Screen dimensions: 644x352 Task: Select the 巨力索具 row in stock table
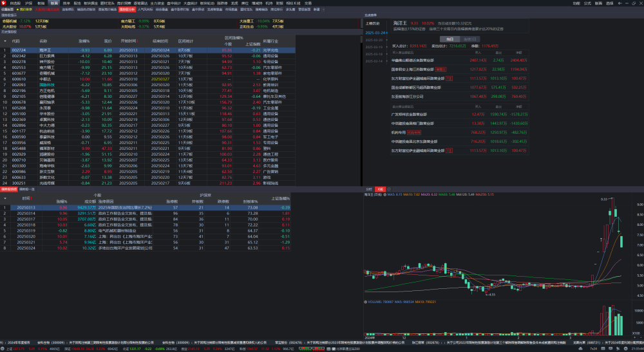148,56
